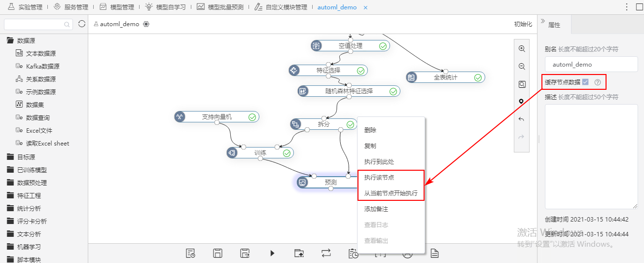Image resolution: width=644 pixels, height=263 pixels.
Task: Open the 实验管理 tab
Action: coord(25,7)
